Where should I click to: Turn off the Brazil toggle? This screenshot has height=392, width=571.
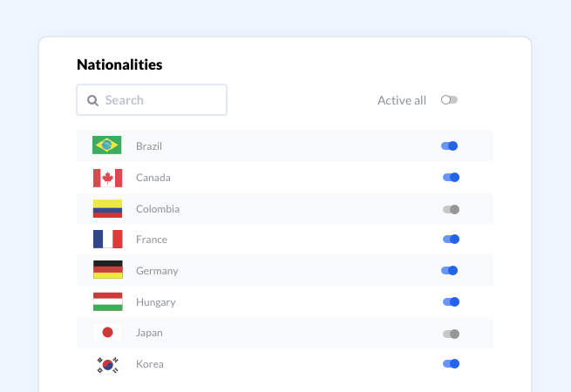pos(449,146)
